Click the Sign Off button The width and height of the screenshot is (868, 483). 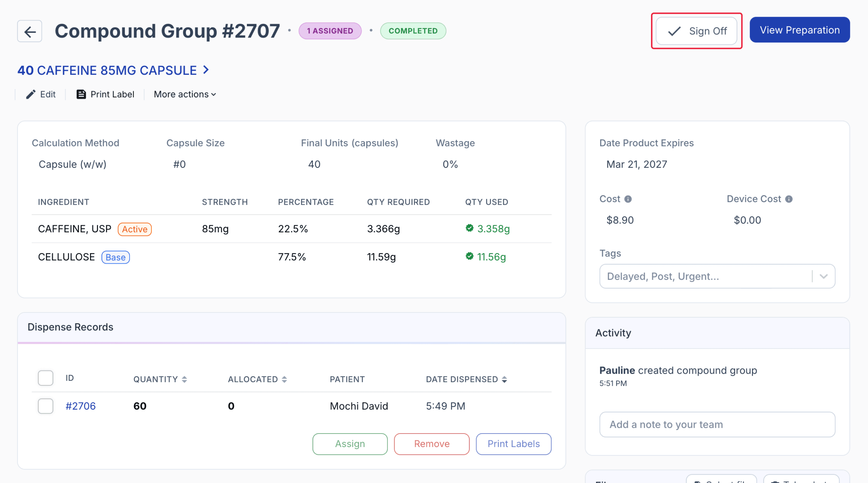tap(696, 31)
